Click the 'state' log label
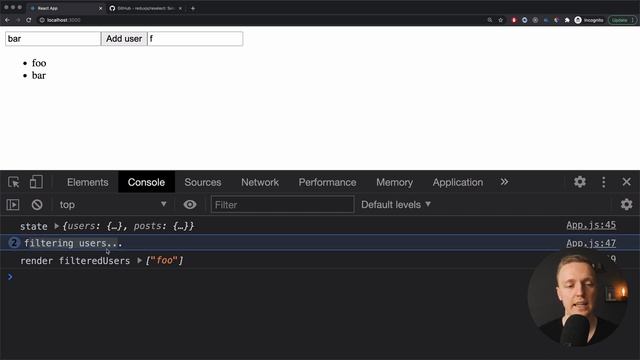Screen dimensions: 640x360 click(x=33, y=226)
